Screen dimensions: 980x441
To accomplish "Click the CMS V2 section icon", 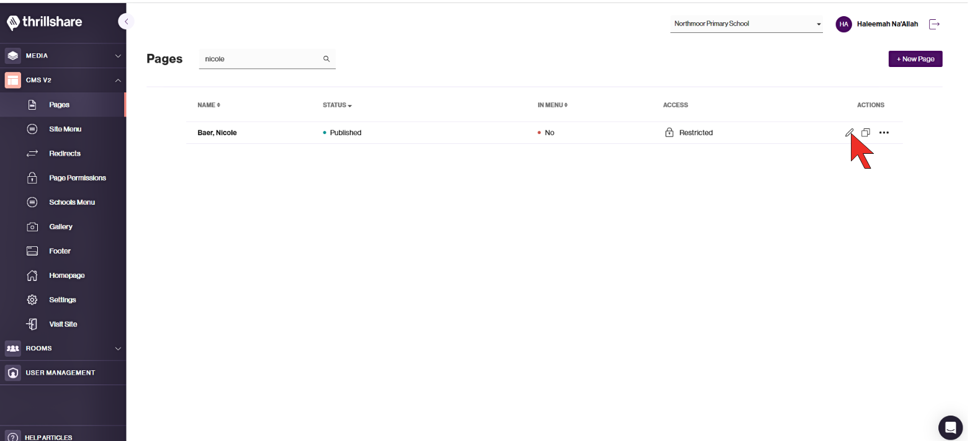I will click(x=12, y=80).
